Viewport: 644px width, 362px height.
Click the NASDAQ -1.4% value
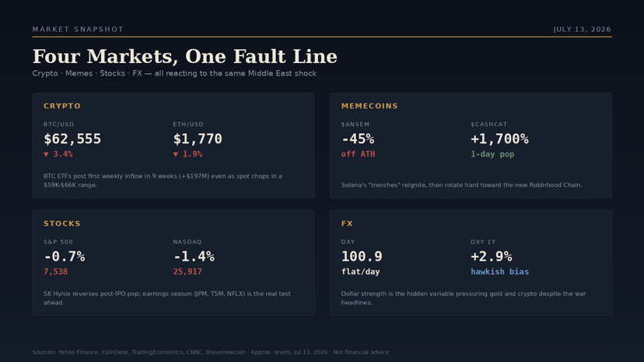(x=194, y=256)
